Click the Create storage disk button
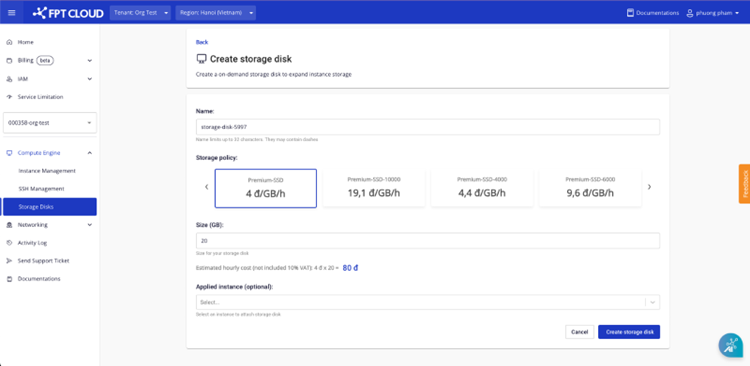The height and width of the screenshot is (366, 750). (629, 332)
